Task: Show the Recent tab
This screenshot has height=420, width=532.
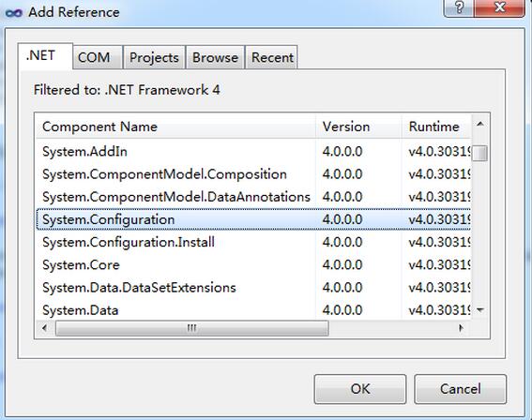Action: coord(272,57)
